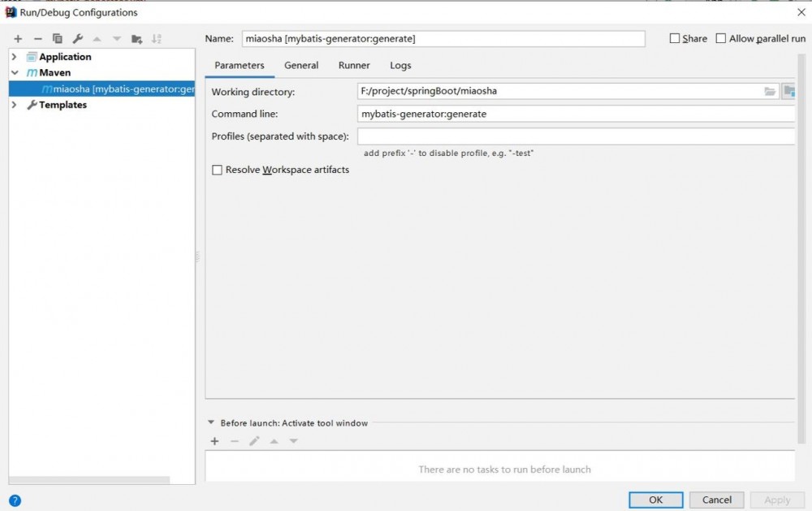Enable the Share checkbox

(x=675, y=38)
